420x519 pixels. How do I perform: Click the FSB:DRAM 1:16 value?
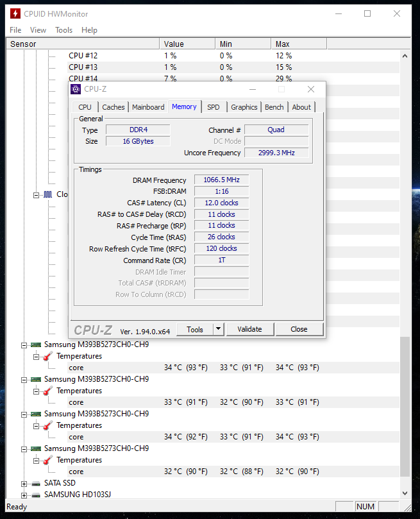click(222, 191)
